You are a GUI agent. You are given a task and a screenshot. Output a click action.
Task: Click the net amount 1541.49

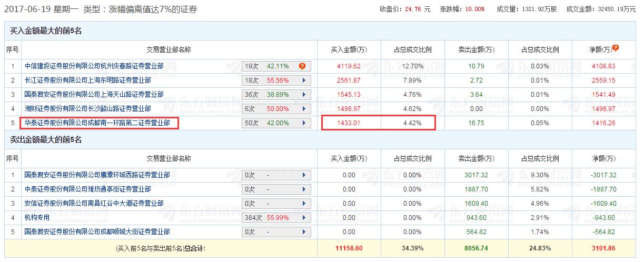coord(603,95)
